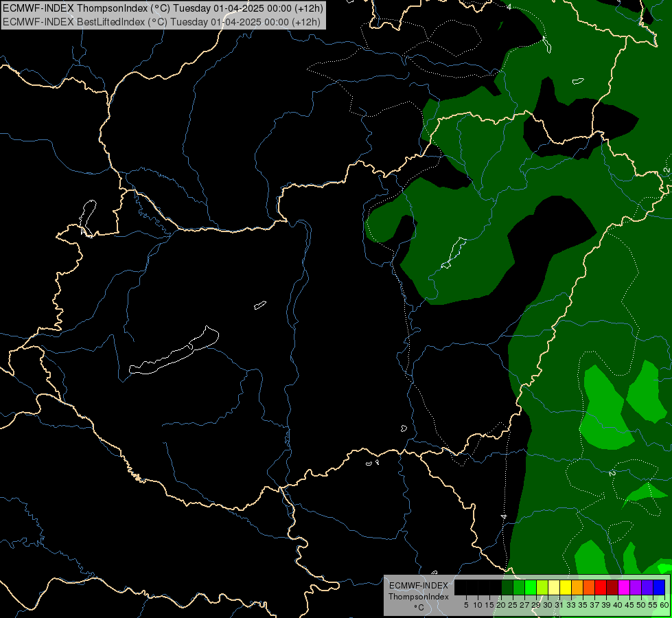672x618 pixels.
Task: Choose the yellow 31–33 legend swatch
Action: (566, 587)
